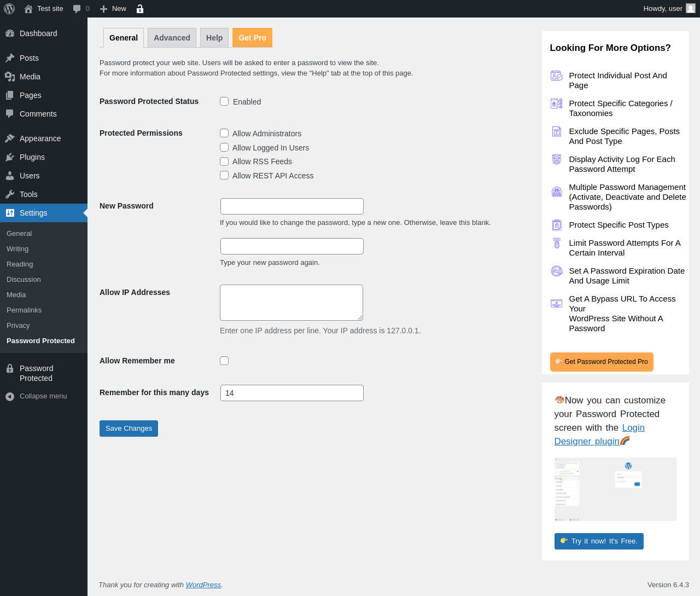Click the Test site home icon
The height and width of the screenshot is (596, 700).
tap(28, 9)
